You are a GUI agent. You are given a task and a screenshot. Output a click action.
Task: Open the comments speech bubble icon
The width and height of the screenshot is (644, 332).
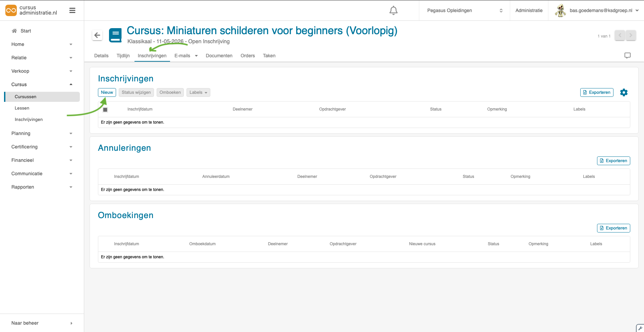(x=627, y=56)
